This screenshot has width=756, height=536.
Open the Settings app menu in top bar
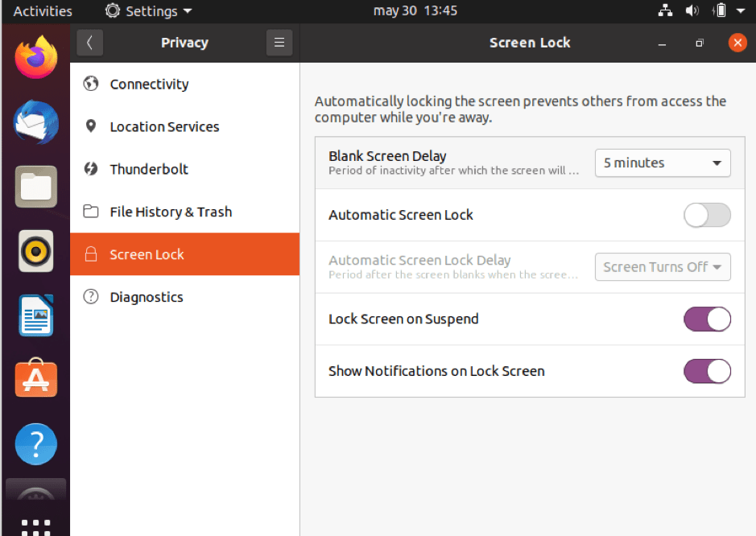149,11
